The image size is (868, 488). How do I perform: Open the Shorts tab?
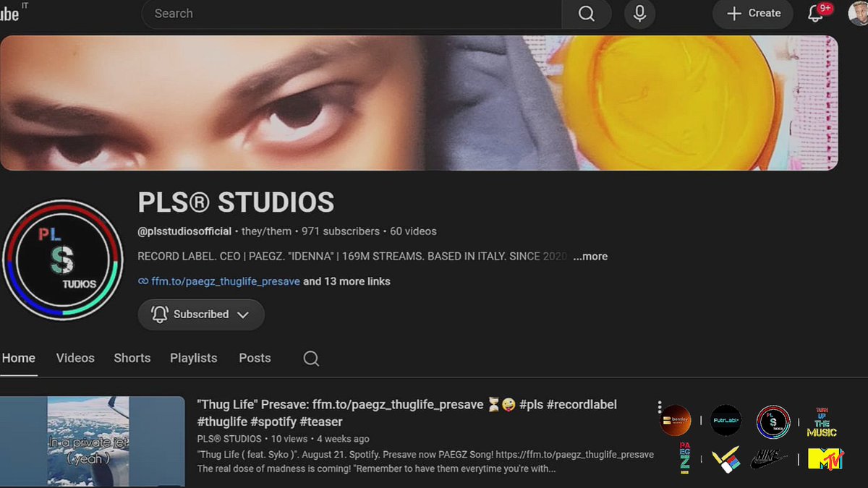click(132, 358)
